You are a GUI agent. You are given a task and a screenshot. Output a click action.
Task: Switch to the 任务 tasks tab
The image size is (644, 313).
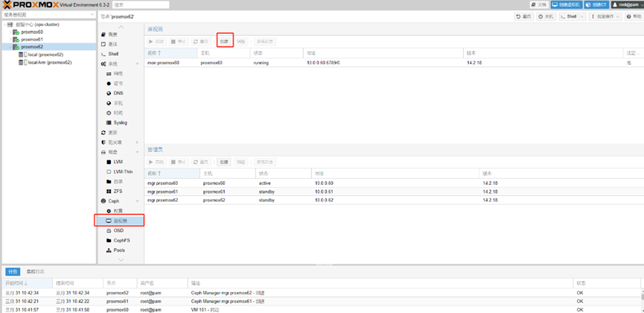[13, 272]
